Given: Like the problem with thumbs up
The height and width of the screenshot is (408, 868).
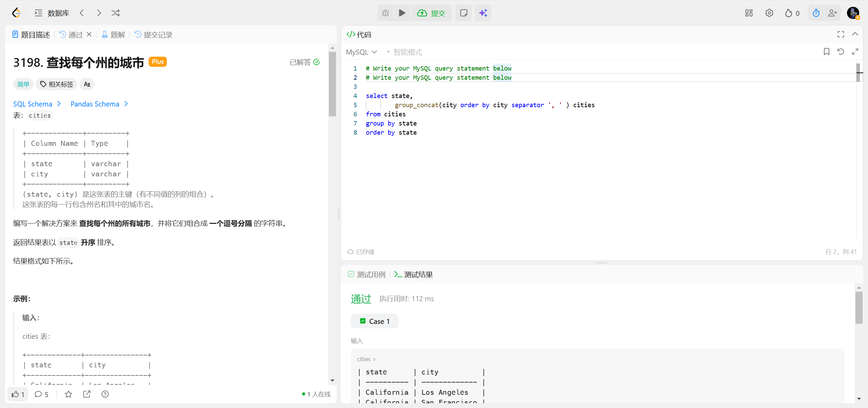Looking at the screenshot, I should pyautogui.click(x=18, y=394).
